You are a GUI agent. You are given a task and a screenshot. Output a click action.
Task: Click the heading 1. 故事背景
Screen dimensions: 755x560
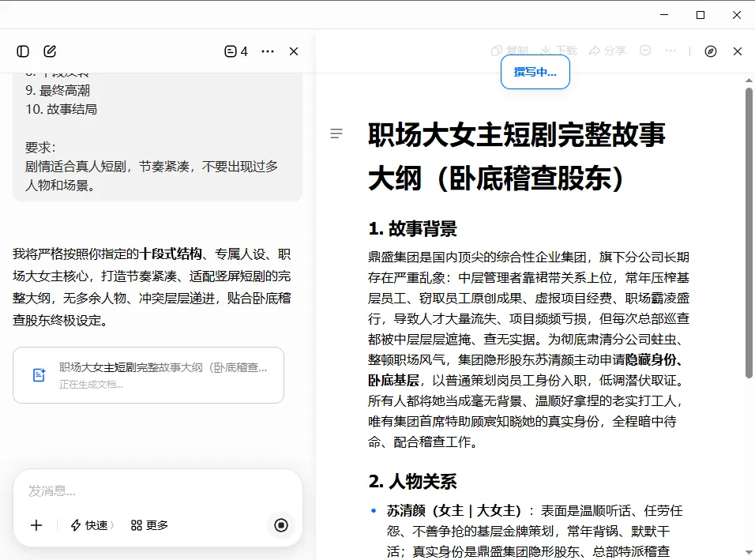pos(413,229)
